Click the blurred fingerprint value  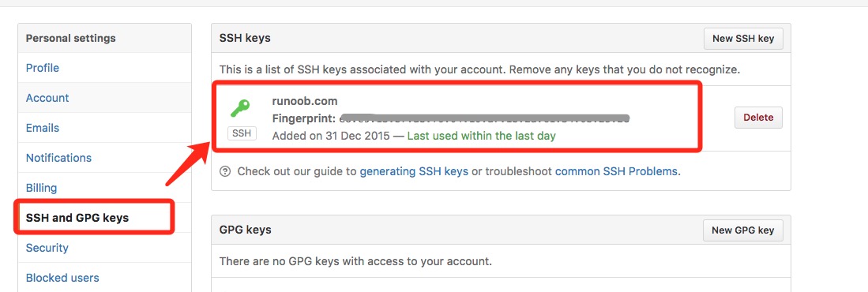click(x=485, y=118)
